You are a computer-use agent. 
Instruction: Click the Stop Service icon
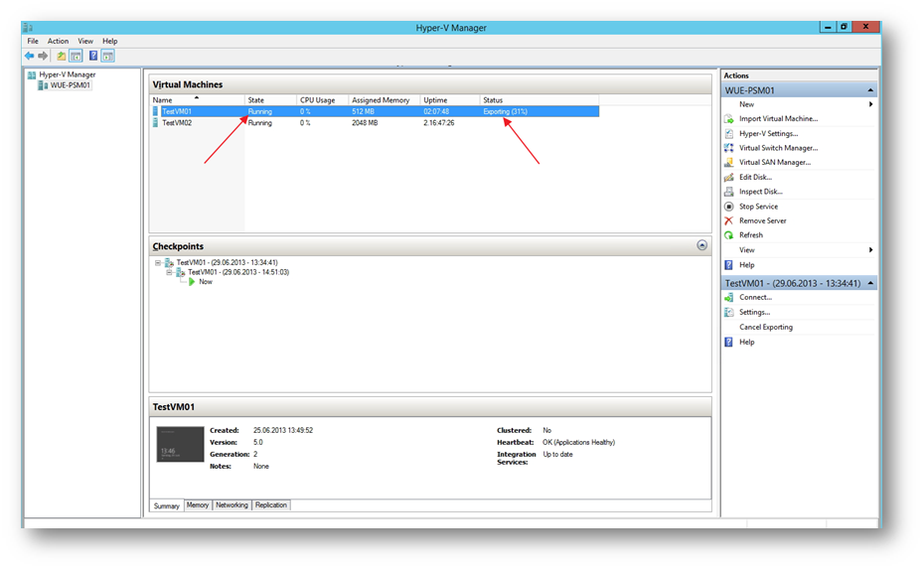tap(729, 207)
